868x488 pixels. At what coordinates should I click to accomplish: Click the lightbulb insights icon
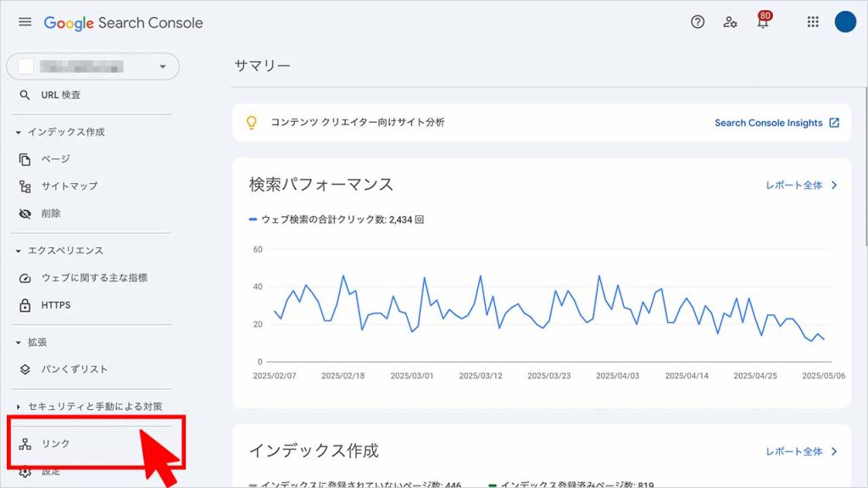(x=251, y=122)
